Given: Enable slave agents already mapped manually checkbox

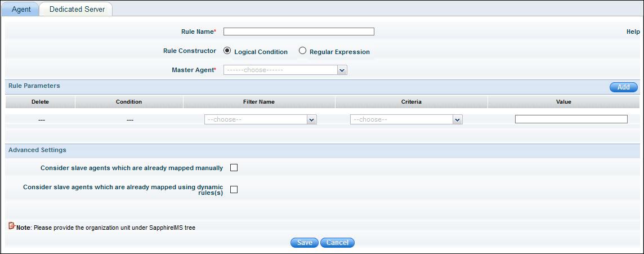Looking at the screenshot, I should 234,168.
